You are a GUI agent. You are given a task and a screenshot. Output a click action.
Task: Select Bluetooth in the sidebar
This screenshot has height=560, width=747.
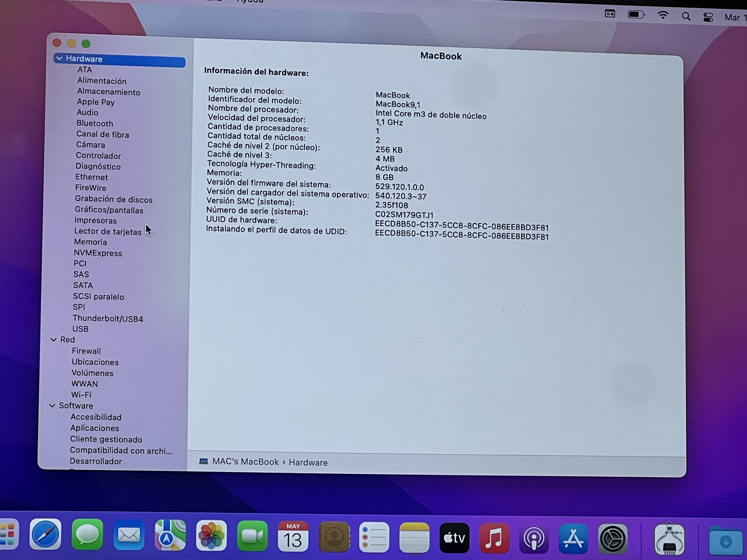pos(95,123)
